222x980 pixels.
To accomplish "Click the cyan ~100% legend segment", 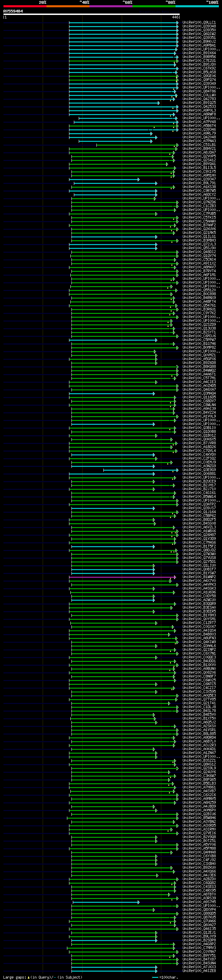I will (x=197, y=6).
